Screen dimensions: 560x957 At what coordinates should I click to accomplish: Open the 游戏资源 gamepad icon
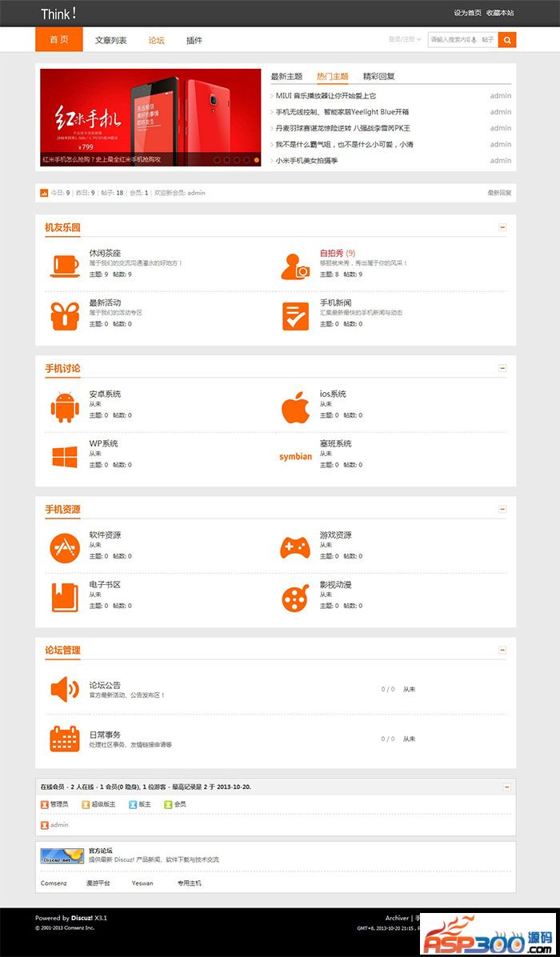click(x=295, y=547)
